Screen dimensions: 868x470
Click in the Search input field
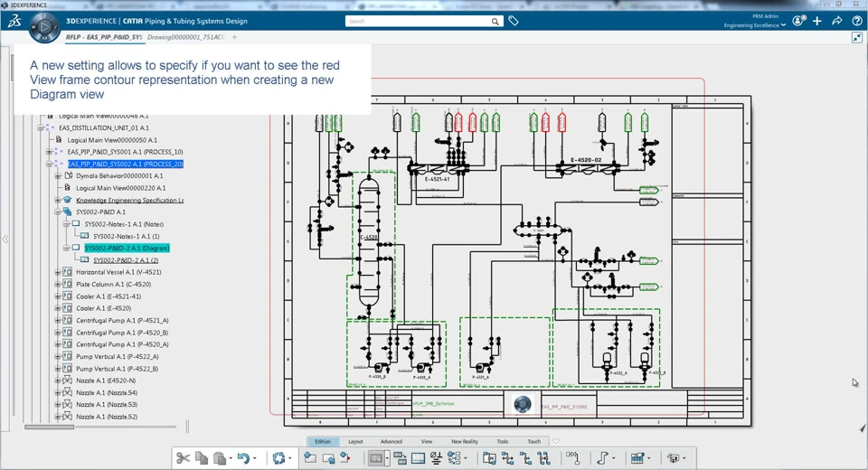click(x=418, y=21)
